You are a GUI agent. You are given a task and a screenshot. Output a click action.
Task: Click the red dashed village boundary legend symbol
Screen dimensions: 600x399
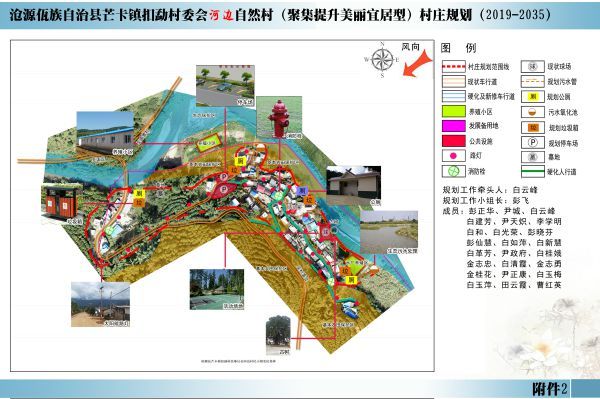(x=453, y=67)
